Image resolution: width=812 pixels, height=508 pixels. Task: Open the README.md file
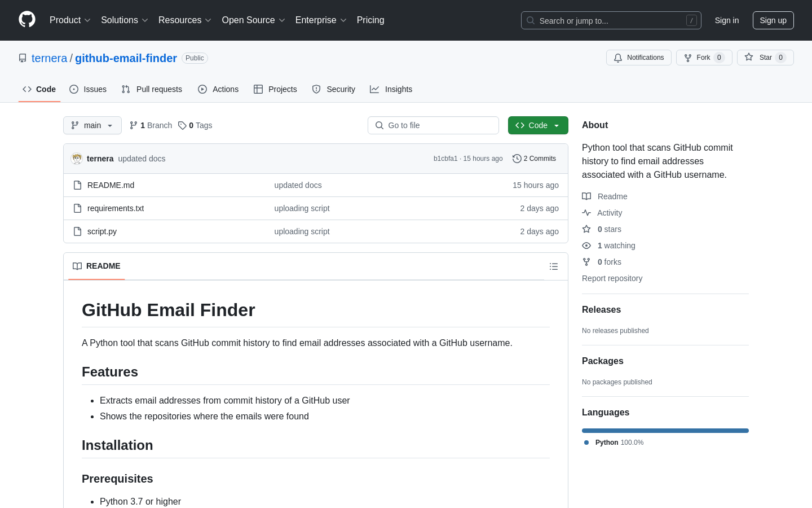pyautogui.click(x=111, y=185)
